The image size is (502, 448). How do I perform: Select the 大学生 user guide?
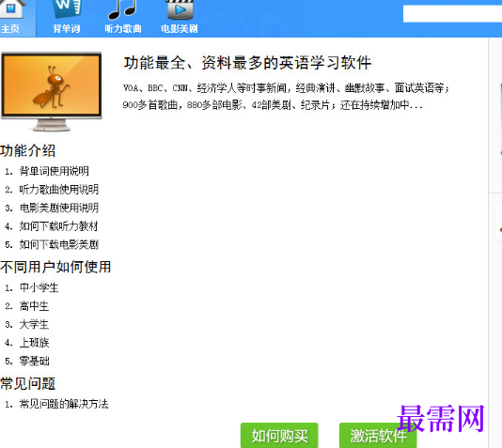34,324
